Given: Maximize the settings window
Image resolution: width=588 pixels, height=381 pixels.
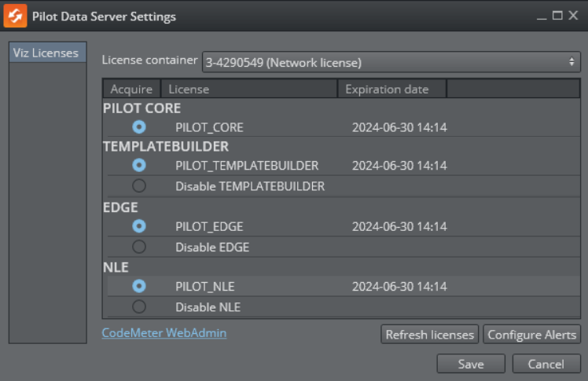Looking at the screenshot, I should click(x=557, y=16).
